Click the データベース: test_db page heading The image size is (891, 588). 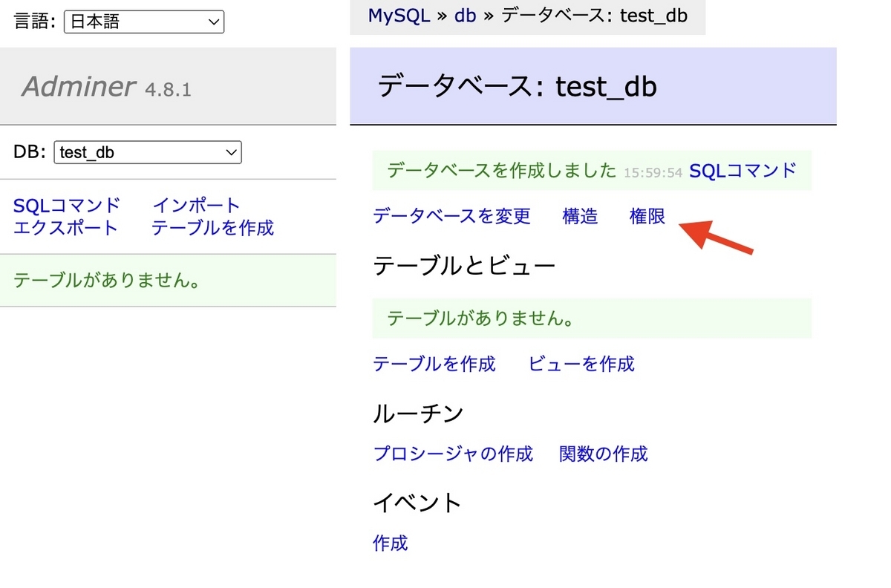click(x=515, y=87)
